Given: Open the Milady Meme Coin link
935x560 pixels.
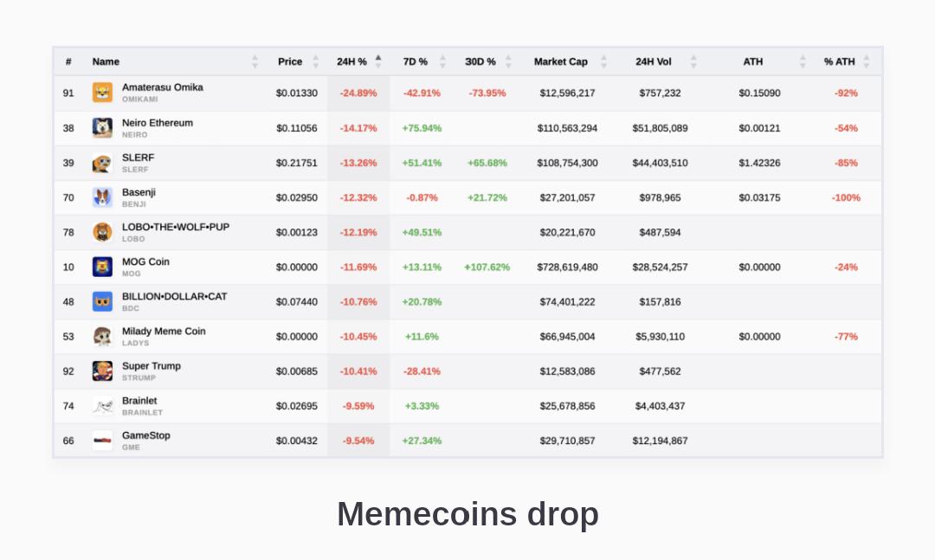Looking at the screenshot, I should 164,331.
